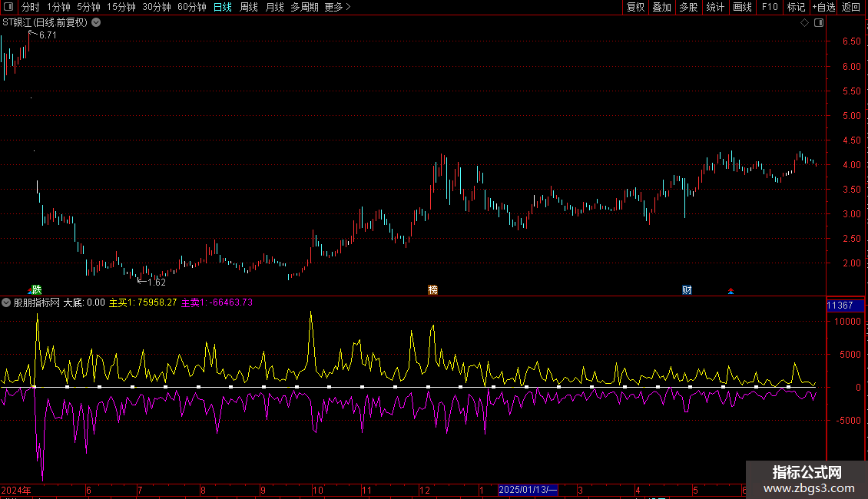The width and height of the screenshot is (868, 499).
Task: Switch to 分时 chart
Action: pyautogui.click(x=31, y=7)
